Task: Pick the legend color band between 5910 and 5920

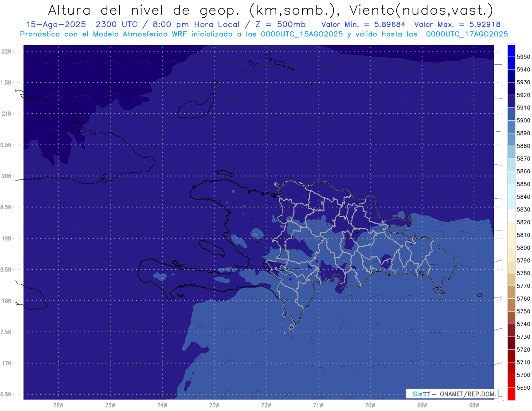Action: (511, 102)
